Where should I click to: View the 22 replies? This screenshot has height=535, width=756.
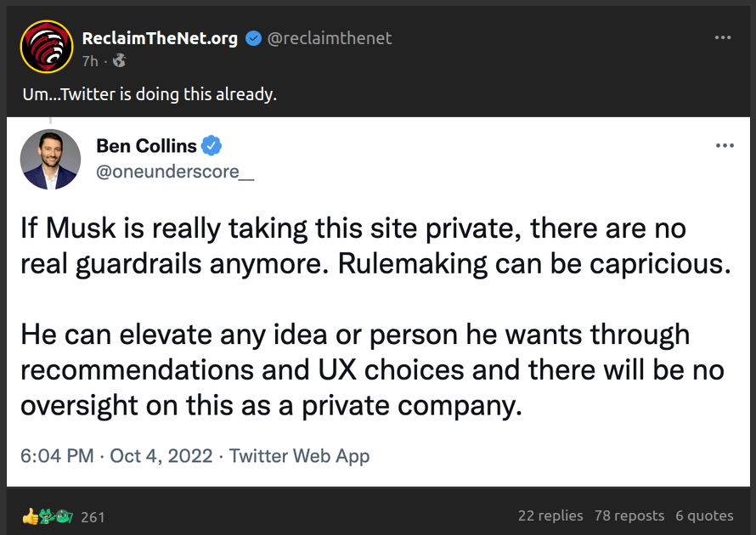(550, 515)
